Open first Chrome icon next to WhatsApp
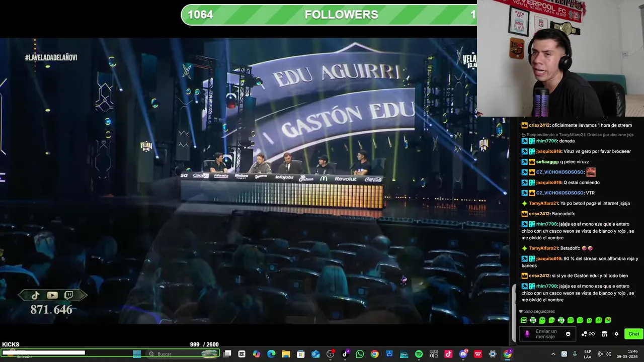Screen dimensions: 644x362 point(374,354)
